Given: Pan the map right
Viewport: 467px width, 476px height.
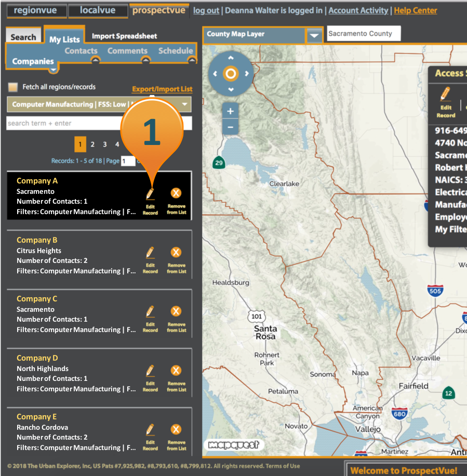Looking at the screenshot, I should point(247,73).
